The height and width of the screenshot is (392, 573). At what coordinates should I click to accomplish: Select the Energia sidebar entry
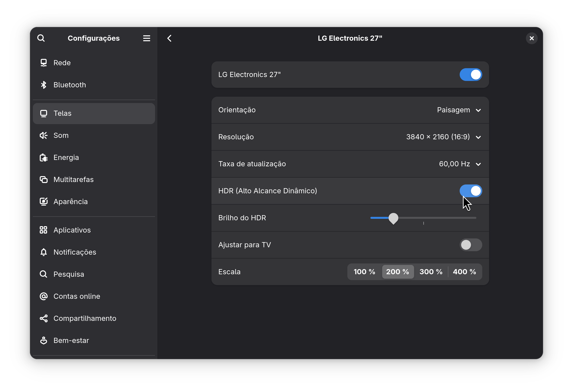(94, 157)
